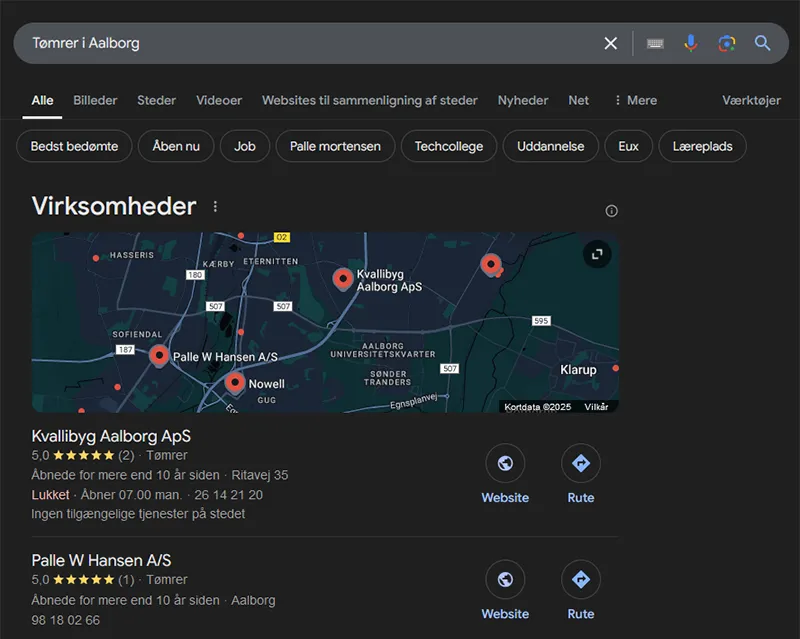Expand the map with fullscreen icon
The height and width of the screenshot is (639, 800).
[x=597, y=254]
